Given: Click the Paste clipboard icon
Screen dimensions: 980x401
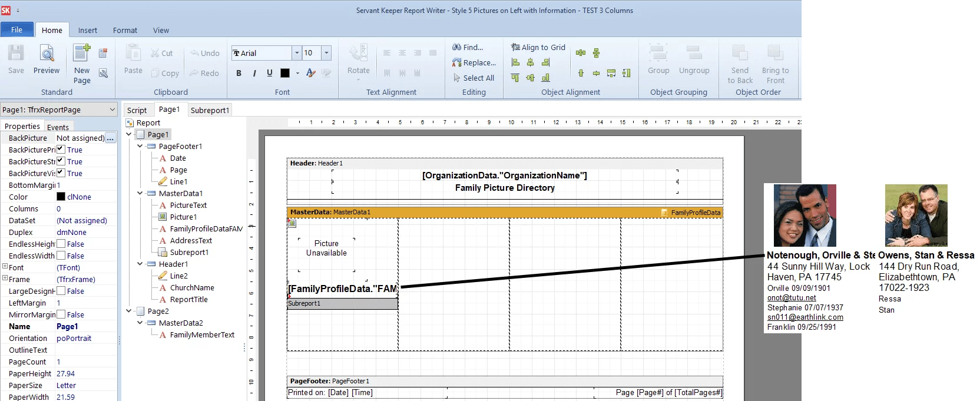Looking at the screenshot, I should [133, 53].
